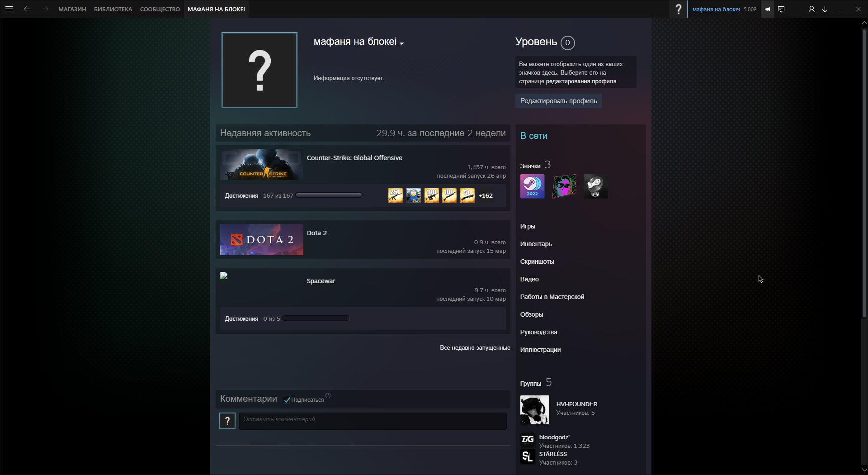This screenshot has height=475, width=868.
Task: Open the БИБЛИОТЕКА menu
Action: click(x=113, y=9)
